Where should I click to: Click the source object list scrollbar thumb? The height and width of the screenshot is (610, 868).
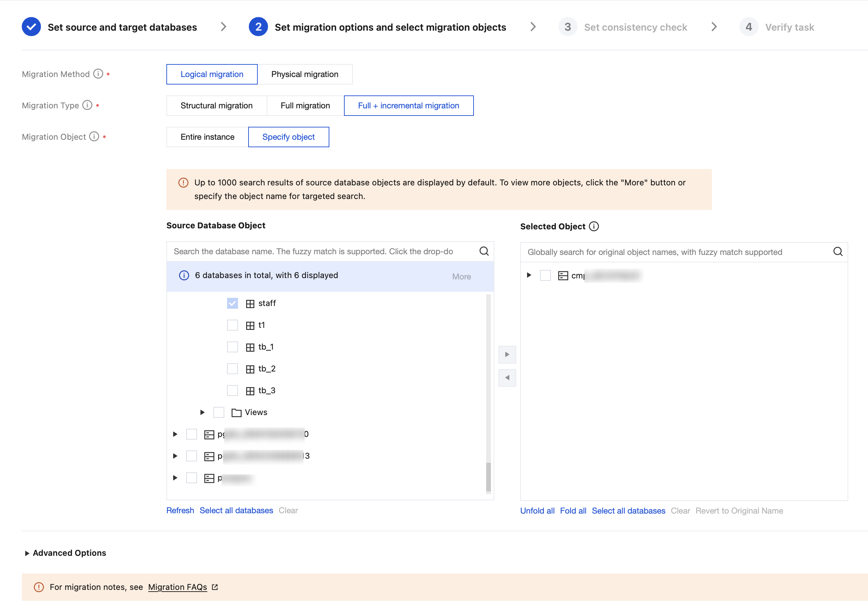[488, 476]
